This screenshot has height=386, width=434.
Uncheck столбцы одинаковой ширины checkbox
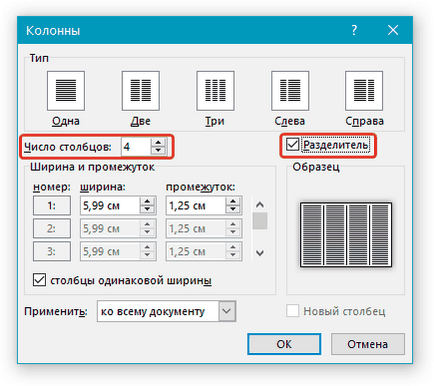pos(39,280)
